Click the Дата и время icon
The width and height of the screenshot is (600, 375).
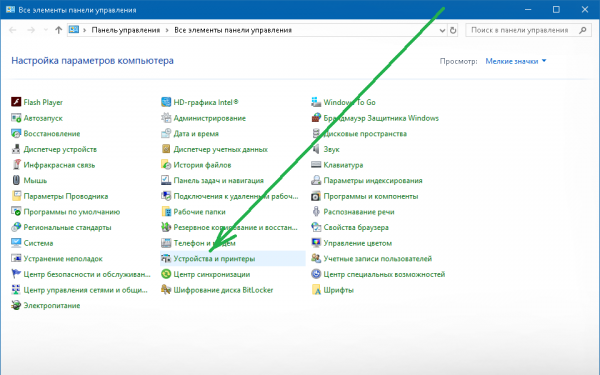coord(166,133)
